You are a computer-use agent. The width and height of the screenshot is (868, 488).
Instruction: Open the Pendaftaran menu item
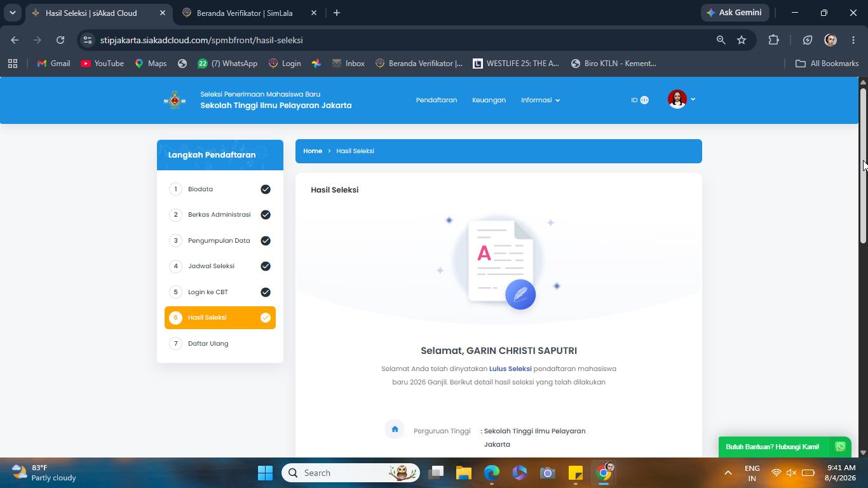pos(437,100)
